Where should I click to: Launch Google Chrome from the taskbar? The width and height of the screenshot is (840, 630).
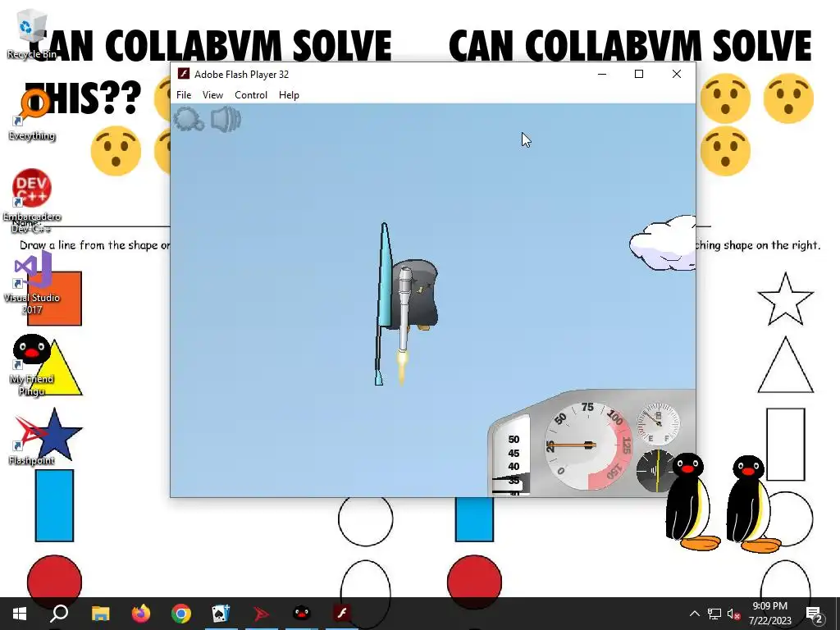[181, 614]
